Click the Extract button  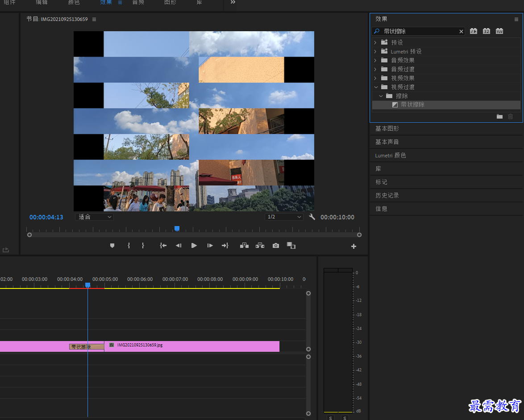(260, 246)
